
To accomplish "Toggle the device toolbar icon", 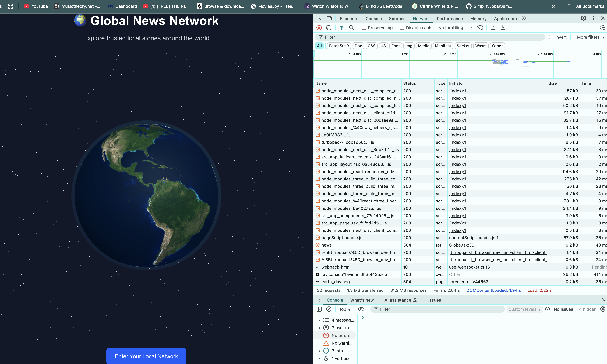I will click(x=329, y=18).
